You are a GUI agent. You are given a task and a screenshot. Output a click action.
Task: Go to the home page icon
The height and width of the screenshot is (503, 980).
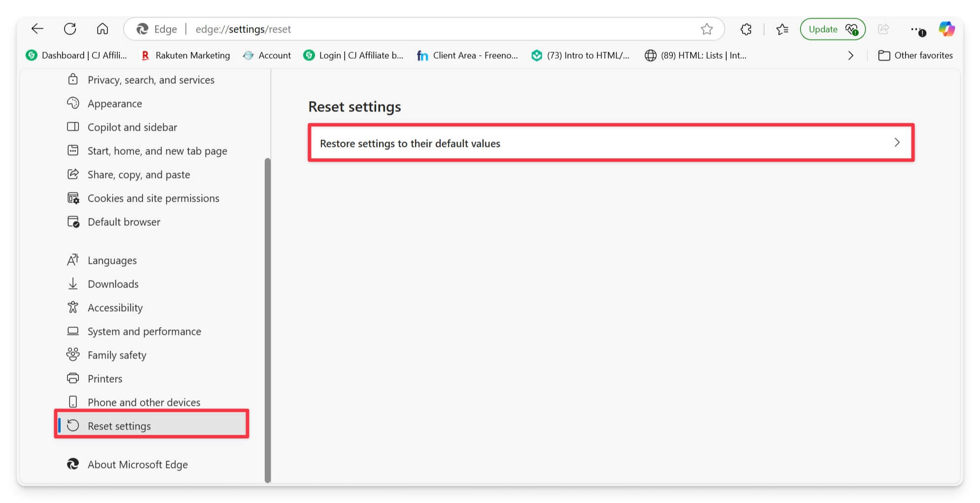(x=103, y=29)
